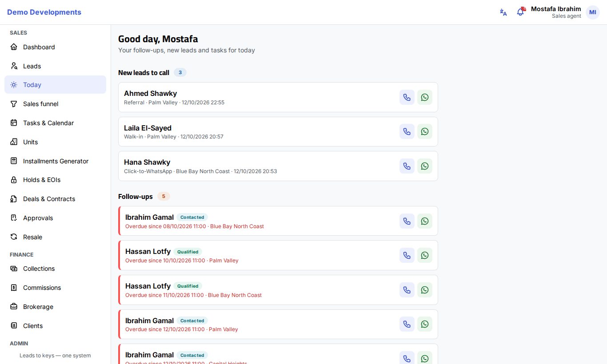The image size is (607, 364).
Task: Call Hassan Lotfy overdue since 11/10/2026
Action: click(407, 290)
